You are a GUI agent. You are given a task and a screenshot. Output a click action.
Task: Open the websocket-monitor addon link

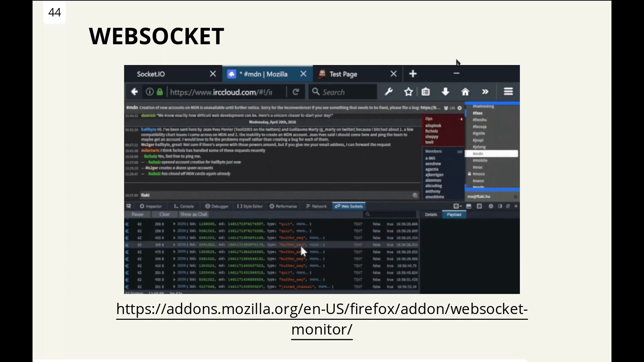[322, 319]
